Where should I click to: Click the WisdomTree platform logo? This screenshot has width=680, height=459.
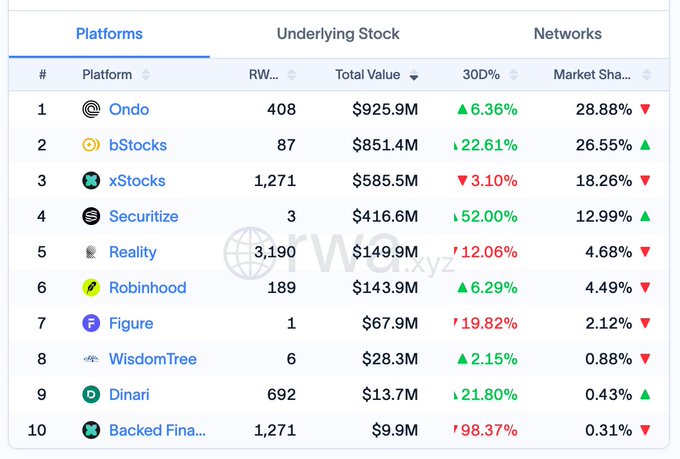point(91,359)
